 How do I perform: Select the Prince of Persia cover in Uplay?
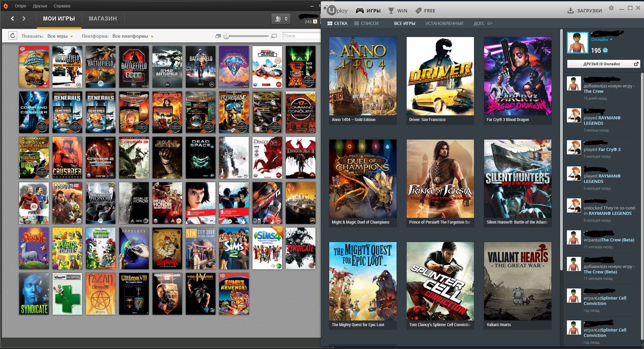pos(440,179)
